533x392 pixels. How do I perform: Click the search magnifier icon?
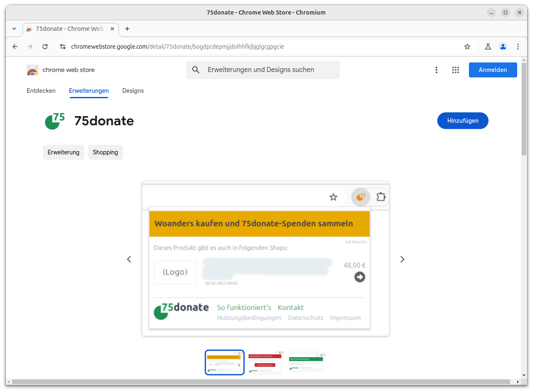tap(196, 70)
